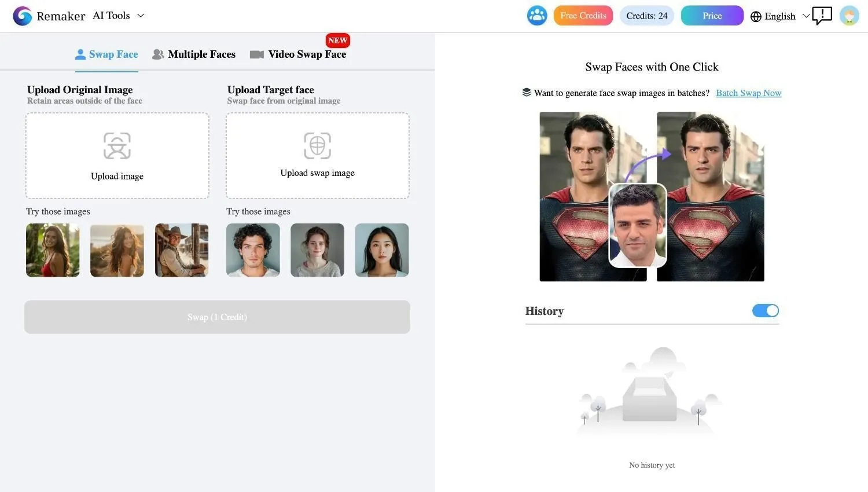Click the Free Credits button

pos(583,16)
